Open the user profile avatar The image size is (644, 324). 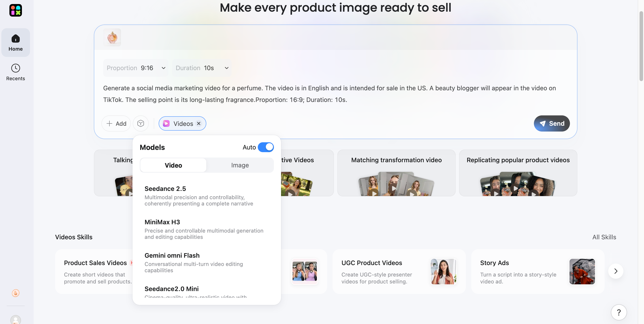15,320
